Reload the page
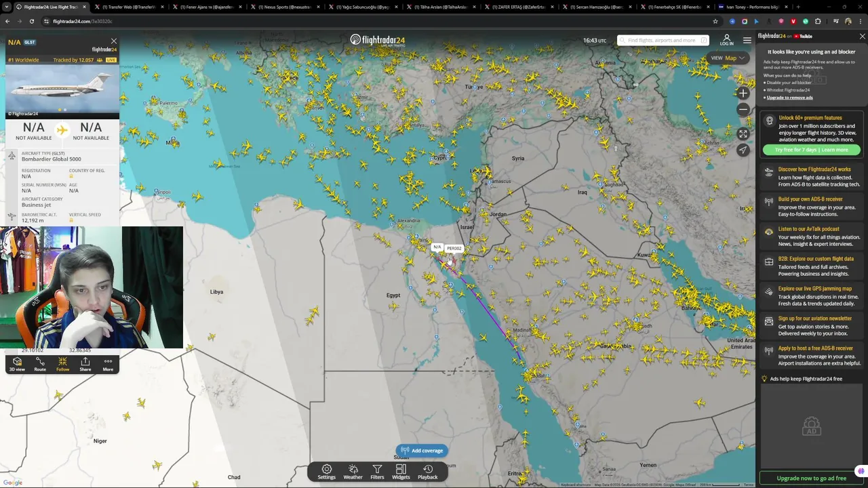Screen dimensions: 868x488 (31, 21)
